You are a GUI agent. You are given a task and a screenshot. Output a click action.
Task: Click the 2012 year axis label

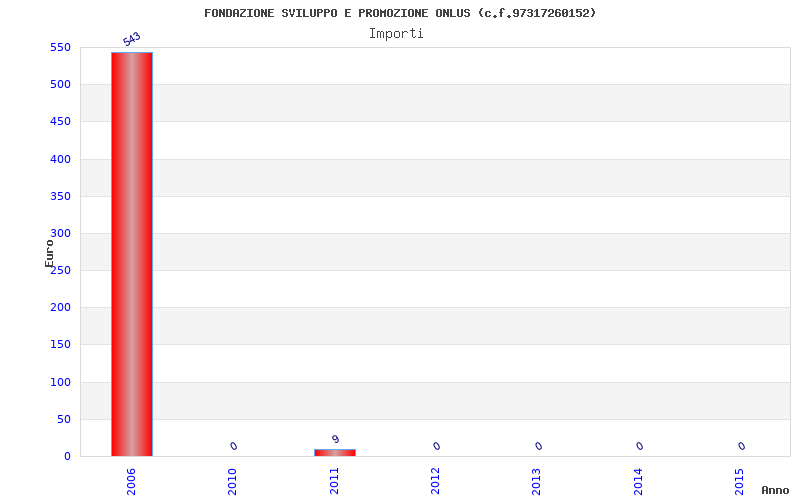pos(435,482)
